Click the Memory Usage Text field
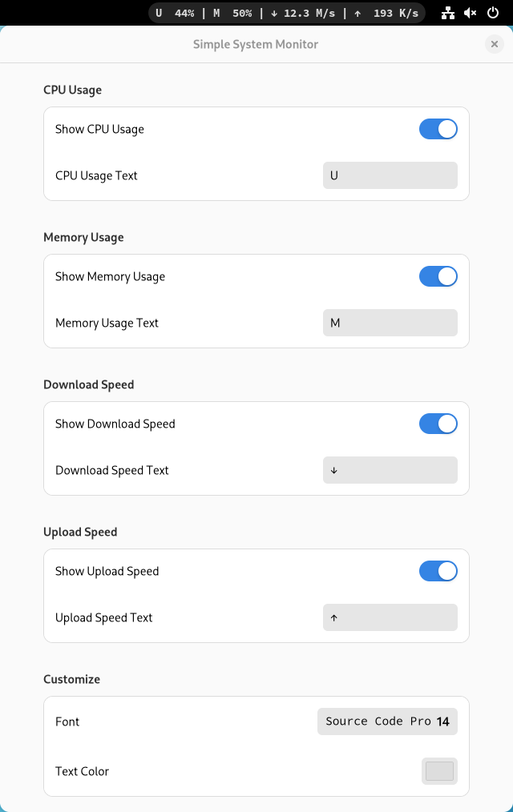This screenshot has height=812, width=513. 390,323
